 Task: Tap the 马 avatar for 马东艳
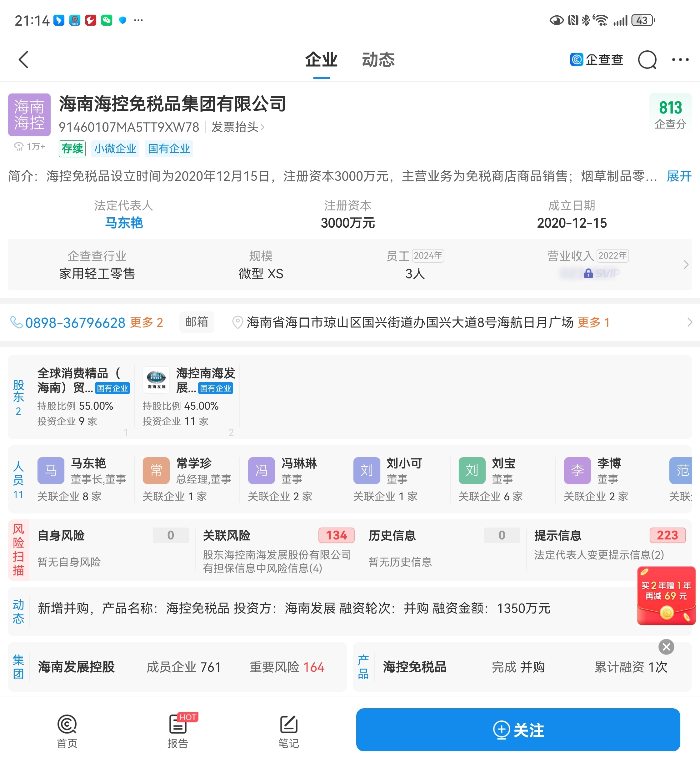coord(51,470)
